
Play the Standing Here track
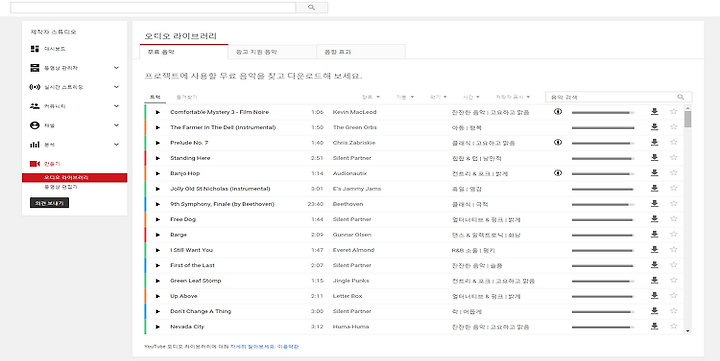point(158,158)
